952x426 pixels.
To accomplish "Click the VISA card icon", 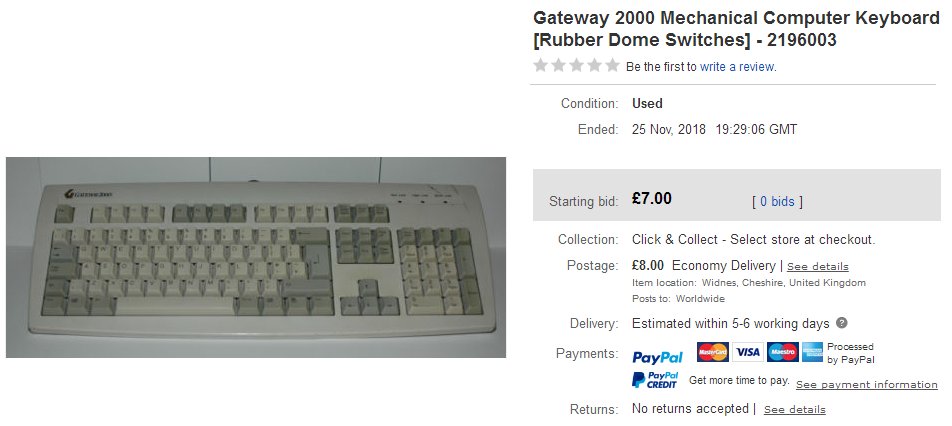I will pos(747,352).
